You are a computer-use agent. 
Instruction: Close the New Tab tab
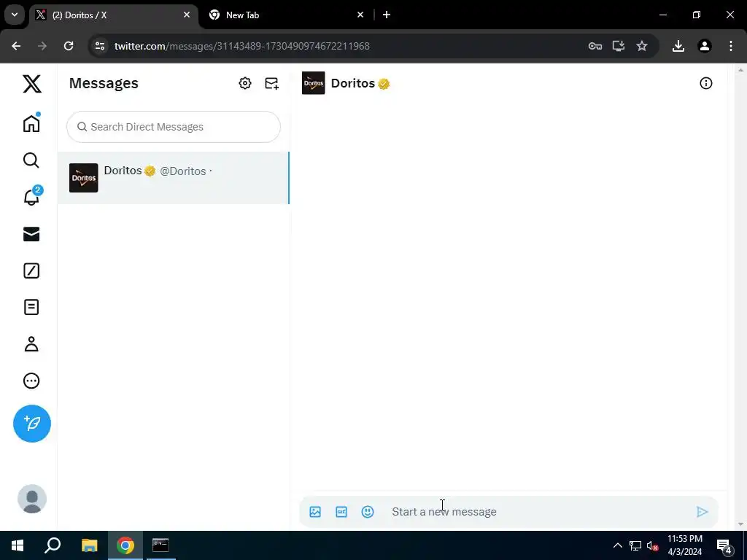click(360, 15)
